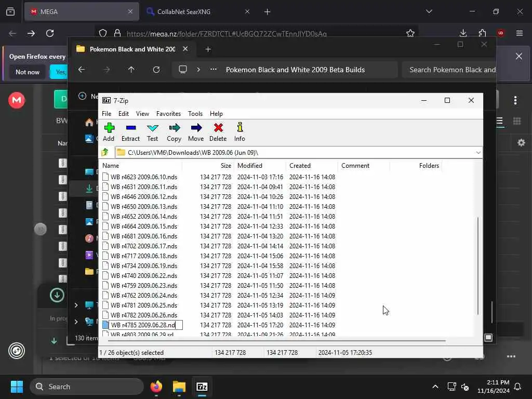Select WB r4734 2009.06.19.nds file
Screen dimensions: 532x399
144,265
